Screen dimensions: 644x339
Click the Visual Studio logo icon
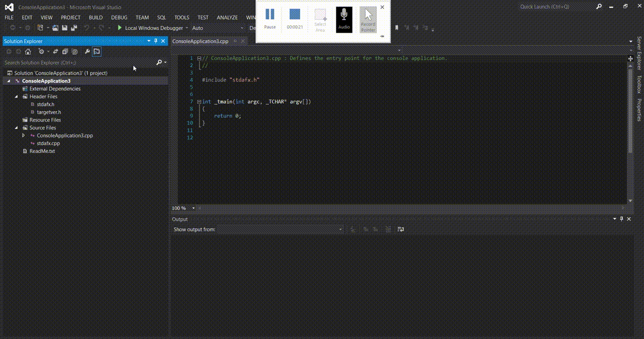pyautogui.click(x=9, y=7)
